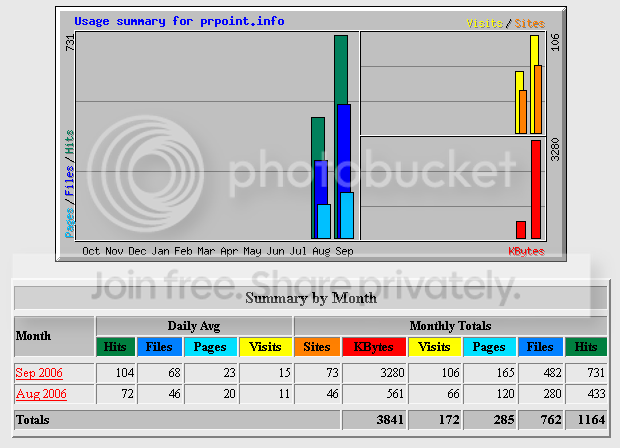The width and height of the screenshot is (620, 448).
Task: Select Sep 2006 monthly visits value 106 in table
Action: pos(450,373)
